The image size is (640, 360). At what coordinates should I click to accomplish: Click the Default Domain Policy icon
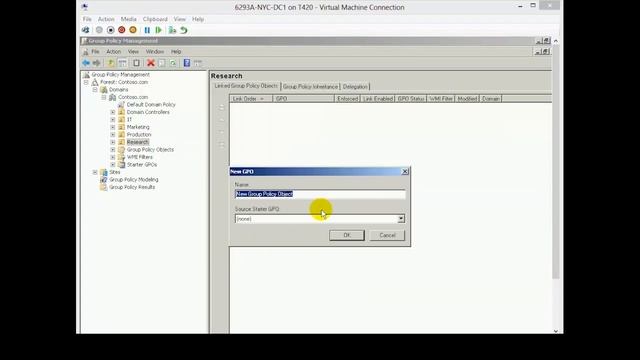click(121, 104)
